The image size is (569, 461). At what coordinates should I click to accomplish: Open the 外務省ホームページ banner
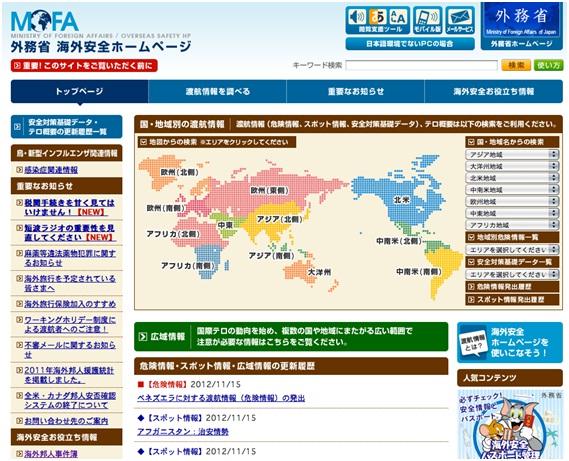(x=521, y=26)
